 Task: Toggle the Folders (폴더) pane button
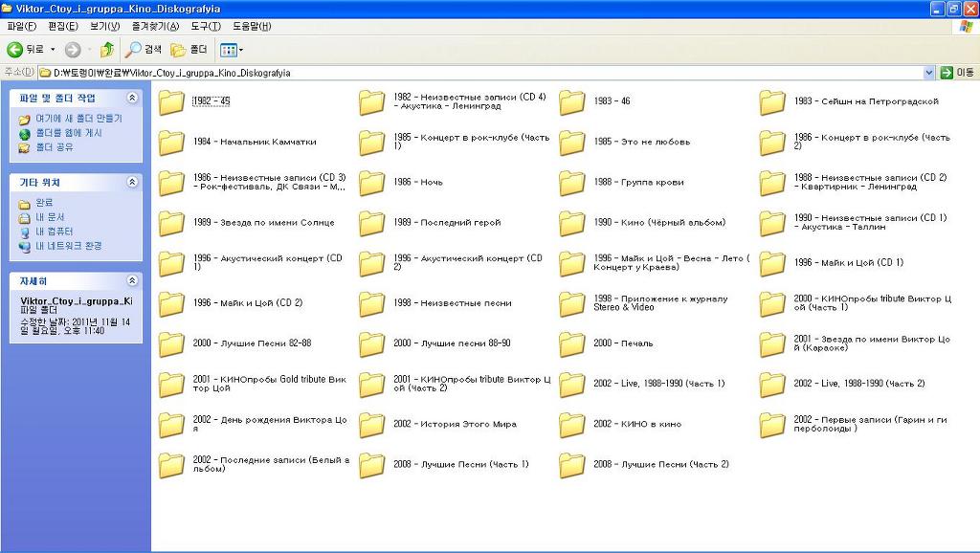pos(189,50)
